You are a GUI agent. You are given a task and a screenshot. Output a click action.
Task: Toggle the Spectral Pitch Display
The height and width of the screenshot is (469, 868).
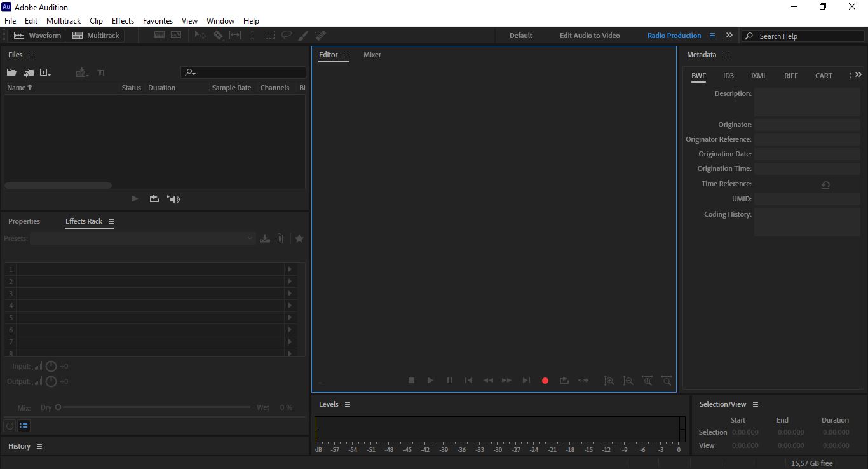coord(176,36)
